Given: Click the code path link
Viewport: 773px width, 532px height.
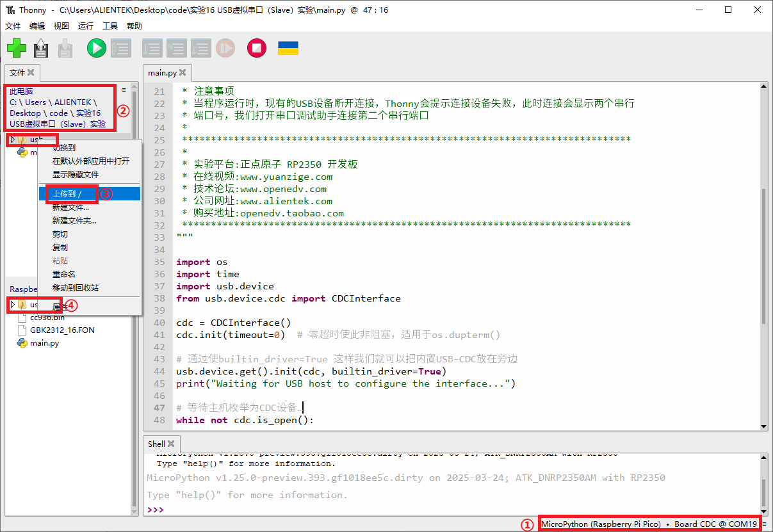Looking at the screenshot, I should (x=58, y=113).
